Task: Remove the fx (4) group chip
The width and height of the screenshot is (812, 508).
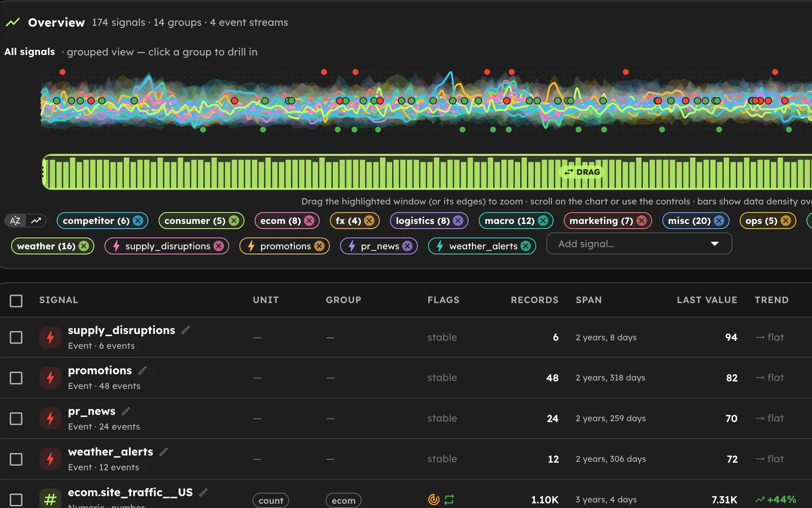Action: pos(369,220)
